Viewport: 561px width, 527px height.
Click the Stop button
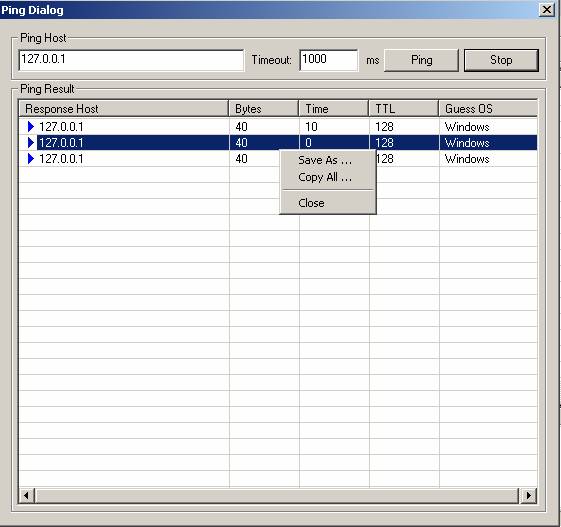click(501, 60)
